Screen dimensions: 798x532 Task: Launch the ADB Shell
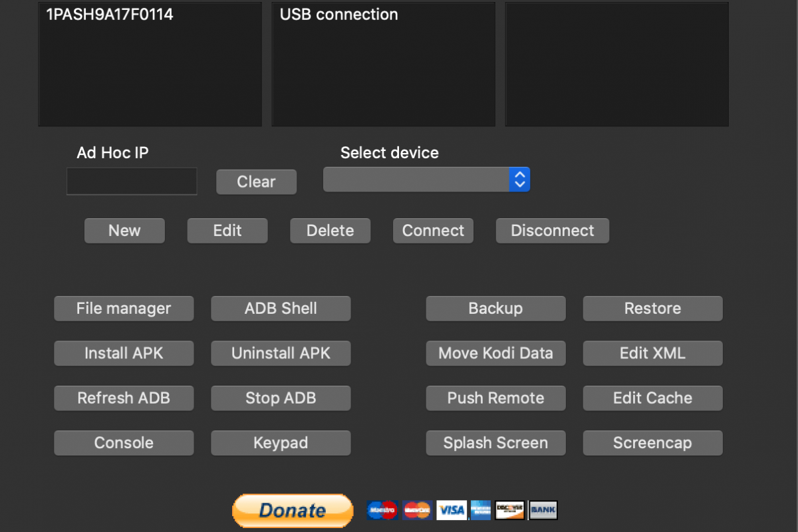(281, 309)
